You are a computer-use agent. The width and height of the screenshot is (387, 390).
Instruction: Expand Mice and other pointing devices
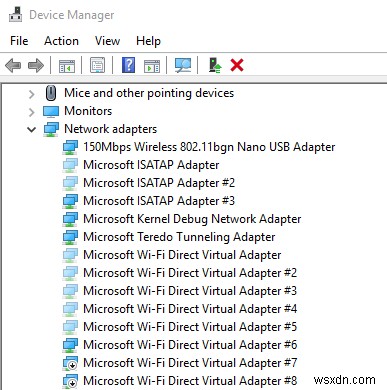(32, 94)
